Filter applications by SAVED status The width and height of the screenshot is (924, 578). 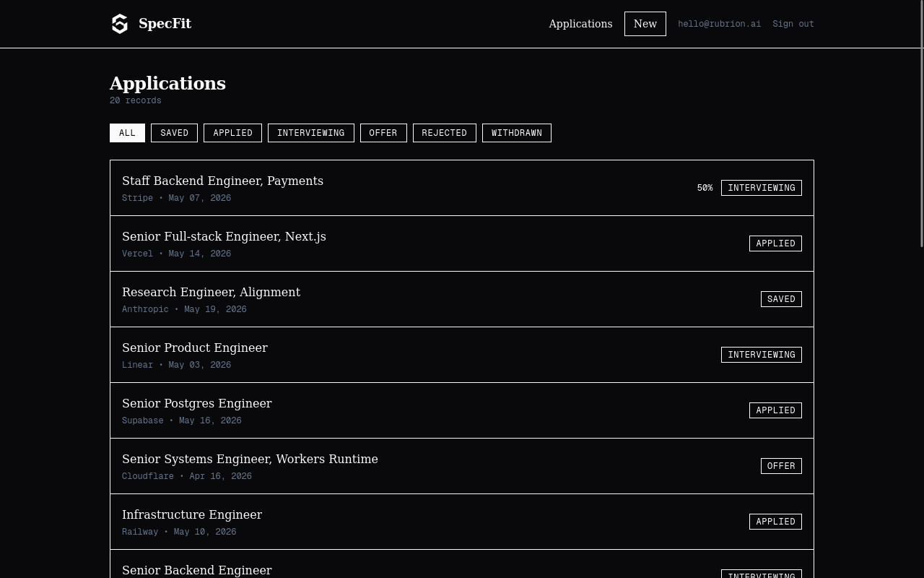pos(174,133)
